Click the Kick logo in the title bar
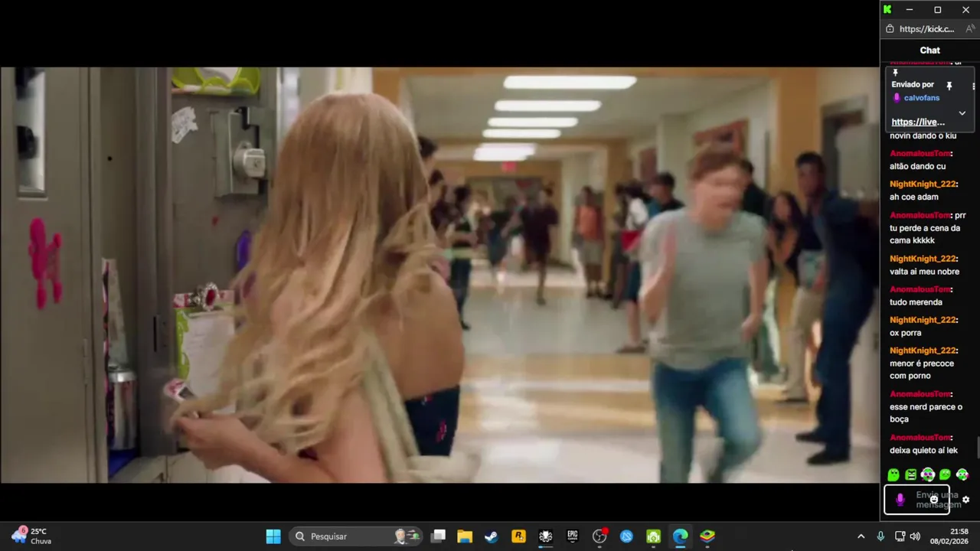 pos(887,9)
